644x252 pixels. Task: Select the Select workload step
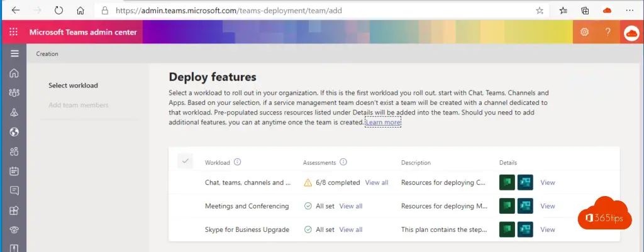tap(73, 85)
